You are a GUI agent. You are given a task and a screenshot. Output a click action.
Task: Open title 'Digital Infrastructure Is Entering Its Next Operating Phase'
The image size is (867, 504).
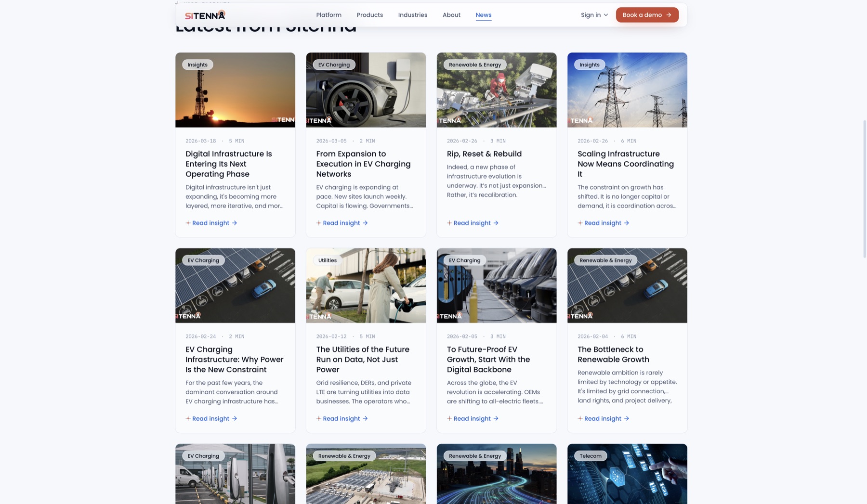229,164
